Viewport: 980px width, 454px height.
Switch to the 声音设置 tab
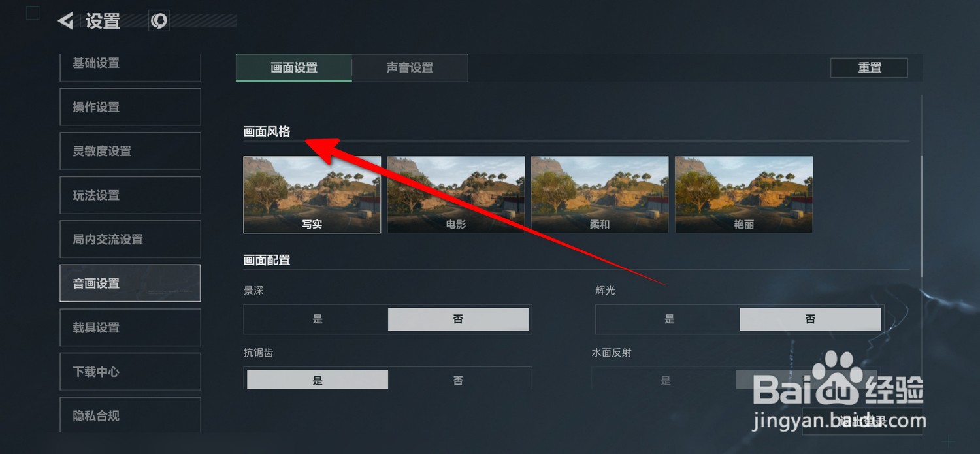pos(410,68)
